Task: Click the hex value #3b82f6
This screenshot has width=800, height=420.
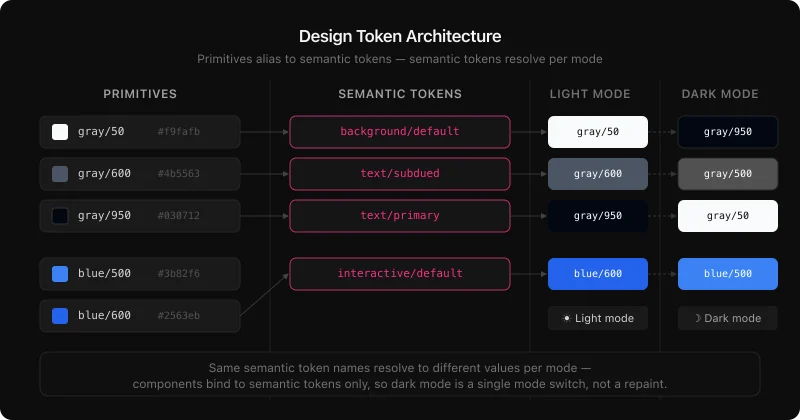Action: pos(179,274)
